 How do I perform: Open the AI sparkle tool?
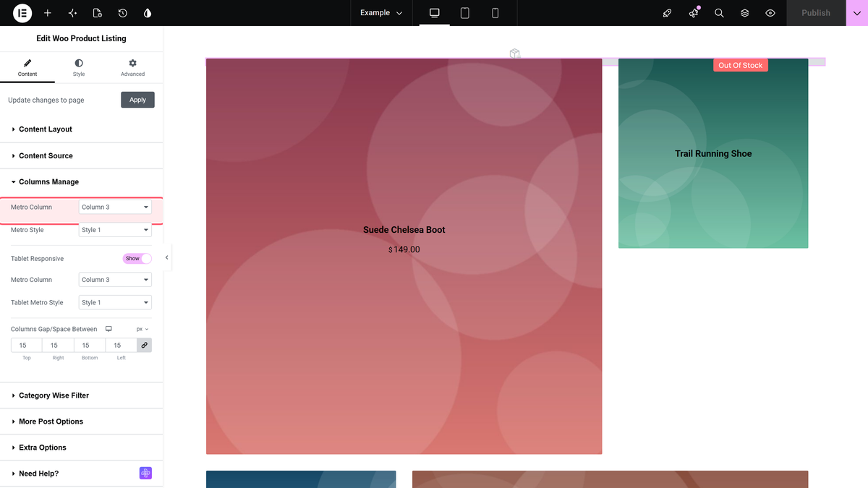(x=72, y=13)
